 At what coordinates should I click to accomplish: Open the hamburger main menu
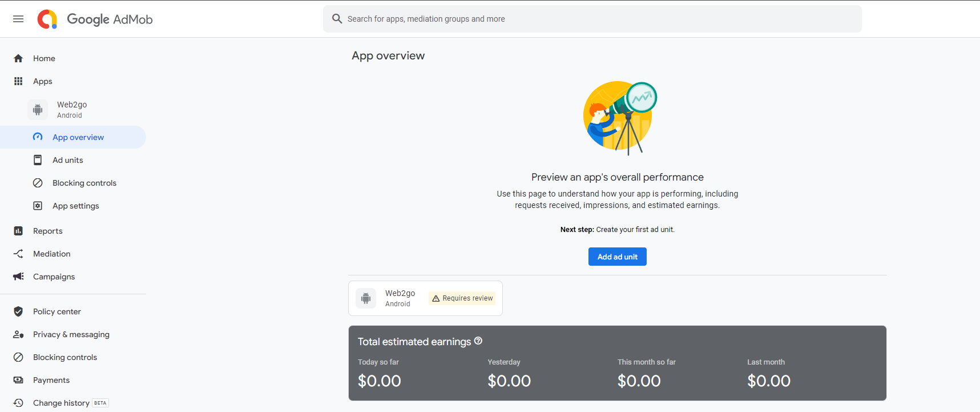(18, 19)
